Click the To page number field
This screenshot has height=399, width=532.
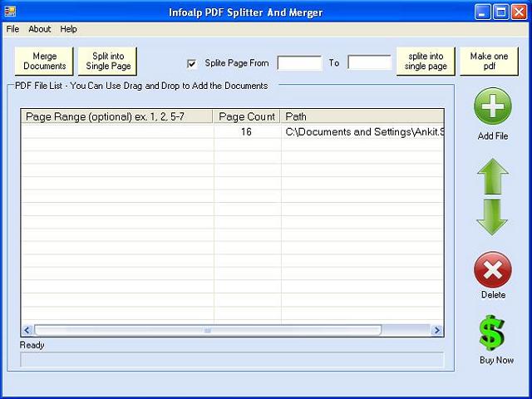point(369,63)
